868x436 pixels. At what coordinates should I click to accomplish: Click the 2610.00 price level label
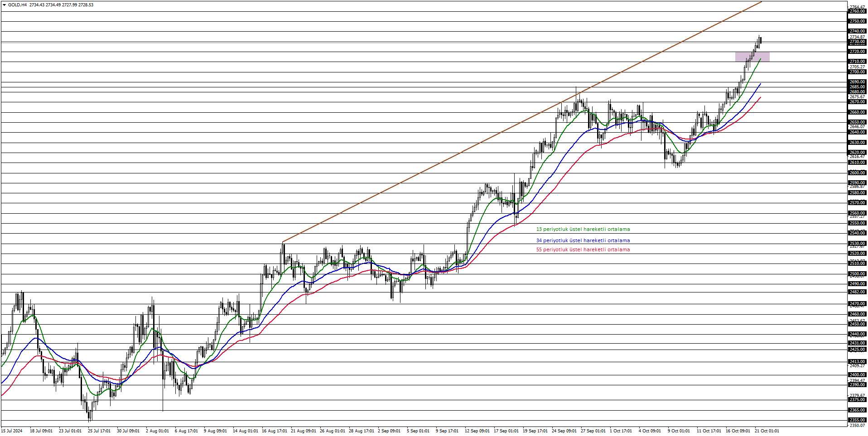tap(857, 163)
